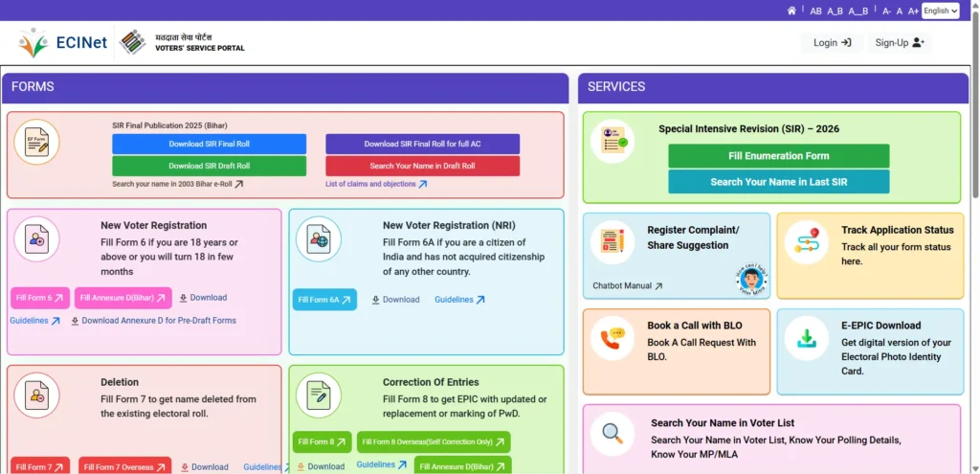Open the English language dropdown
The image size is (980, 474).
pos(940,11)
